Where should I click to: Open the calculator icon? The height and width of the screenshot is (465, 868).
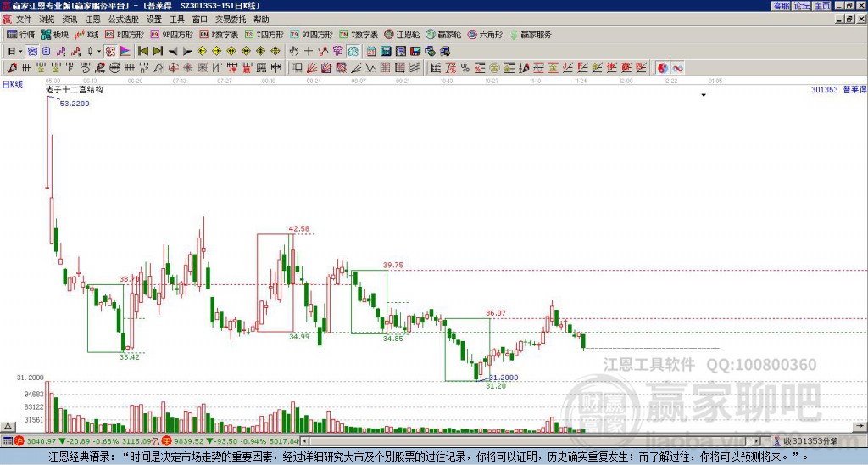[x=386, y=51]
